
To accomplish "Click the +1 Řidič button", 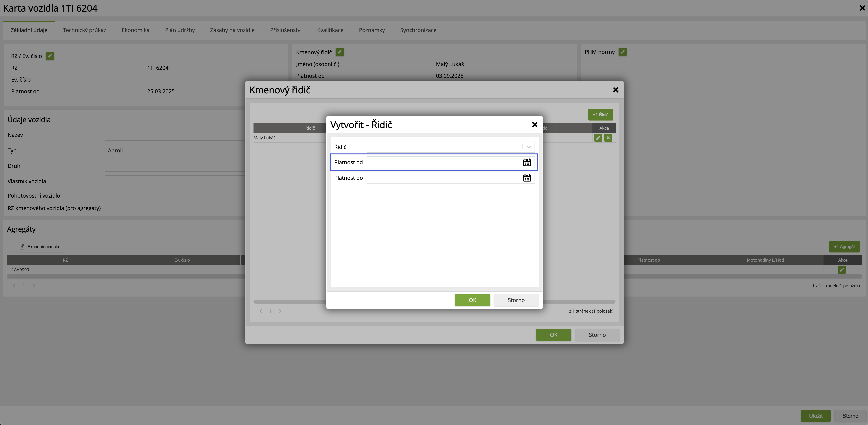I will click(600, 115).
